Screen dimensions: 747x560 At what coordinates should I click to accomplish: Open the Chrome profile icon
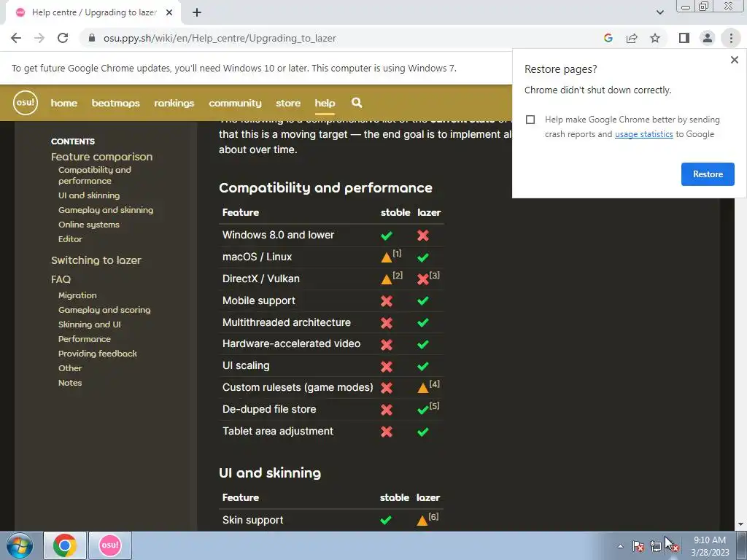click(708, 38)
